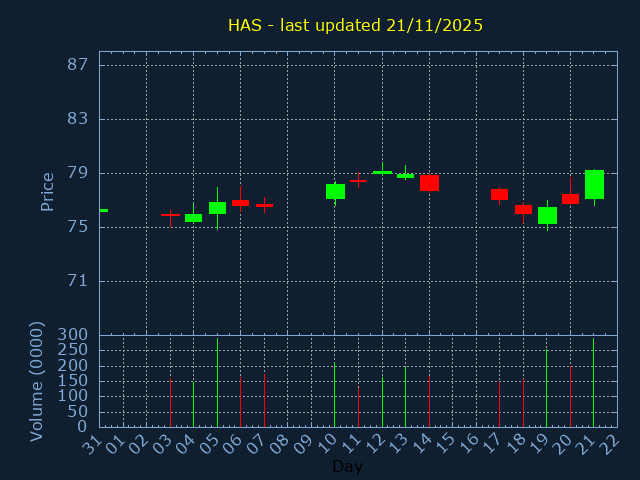Image resolution: width=640 pixels, height=480 pixels.
Task: Click the red candlestick for day 18
Action: pyautogui.click(x=523, y=209)
